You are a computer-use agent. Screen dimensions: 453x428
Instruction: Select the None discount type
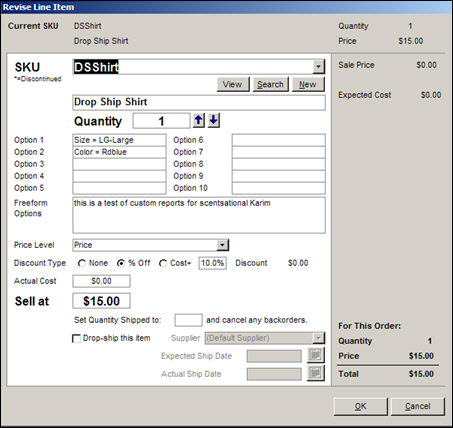(x=82, y=263)
